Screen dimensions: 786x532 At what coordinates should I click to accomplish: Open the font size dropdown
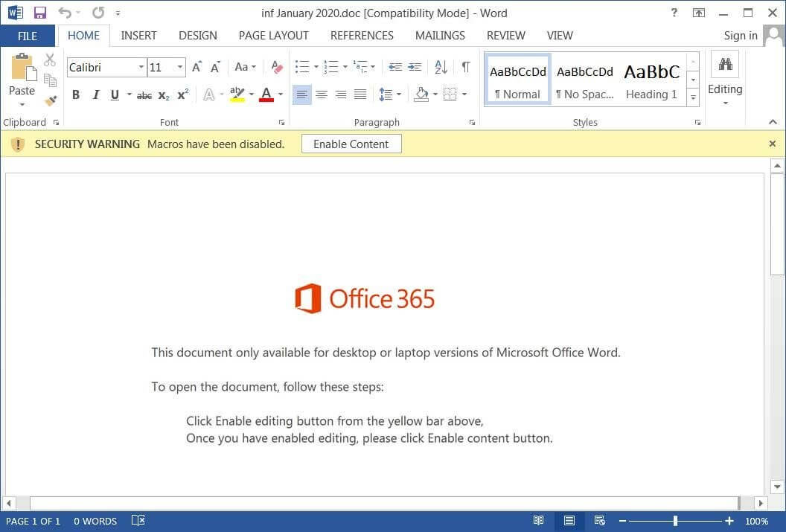(180, 67)
